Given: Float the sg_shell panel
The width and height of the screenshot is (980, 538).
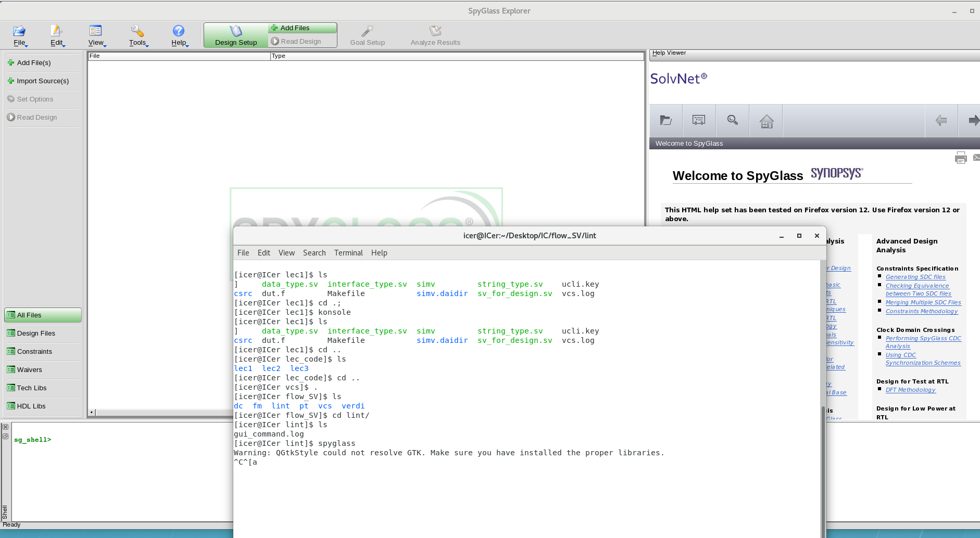Looking at the screenshot, I should (x=5, y=436).
